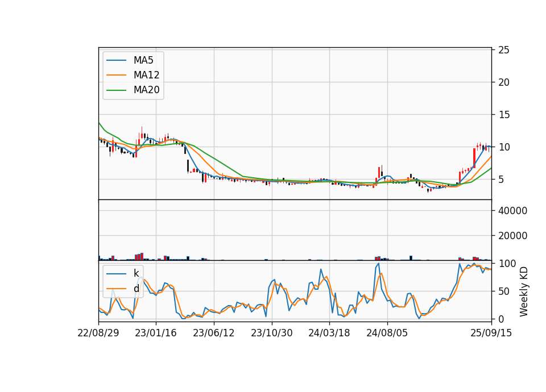Click the orange d legend line sample
This screenshot has width=546, height=392.
[116, 289]
